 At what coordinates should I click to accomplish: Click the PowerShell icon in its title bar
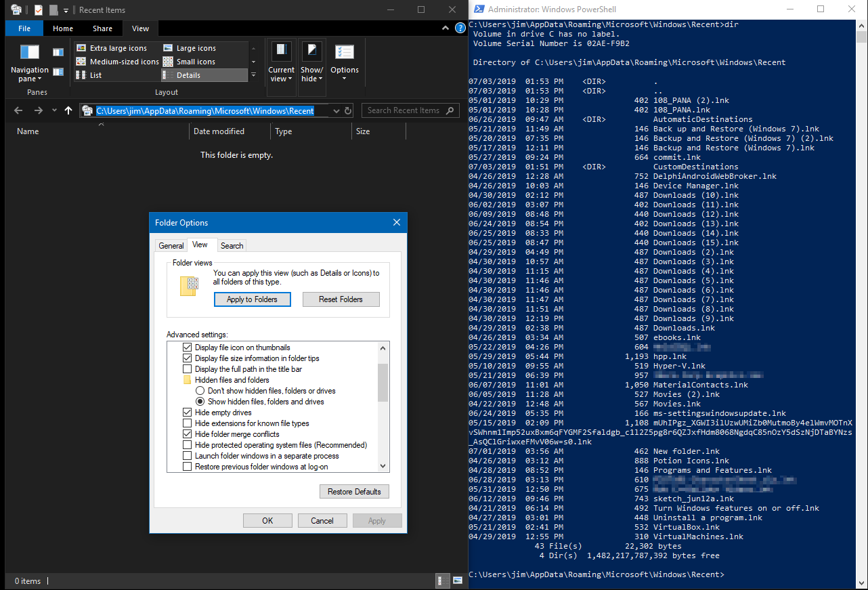(x=478, y=9)
